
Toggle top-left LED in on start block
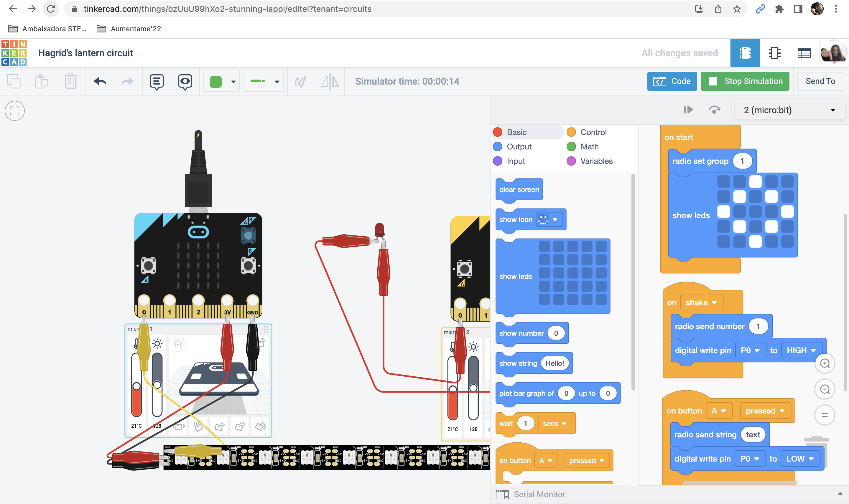[x=723, y=182]
